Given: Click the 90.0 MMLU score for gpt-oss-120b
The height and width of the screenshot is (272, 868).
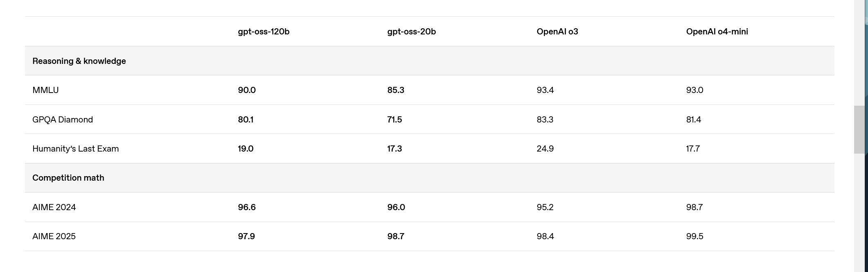Looking at the screenshot, I should 247,90.
